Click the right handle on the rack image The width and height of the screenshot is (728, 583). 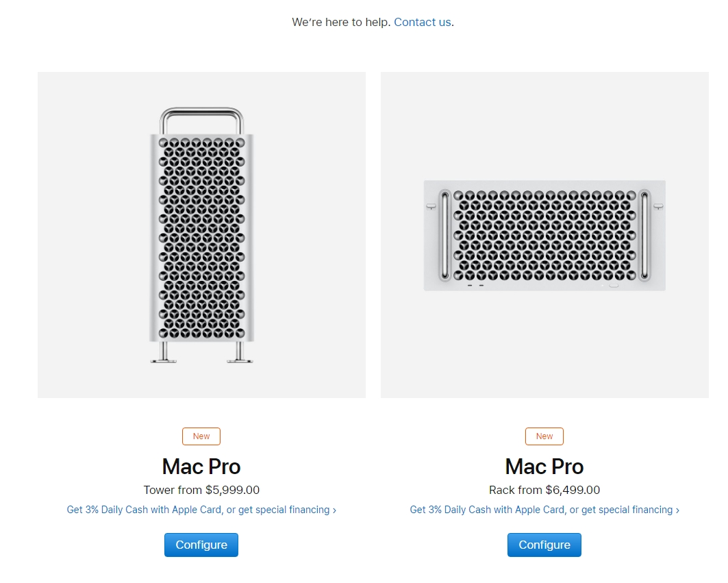(644, 235)
